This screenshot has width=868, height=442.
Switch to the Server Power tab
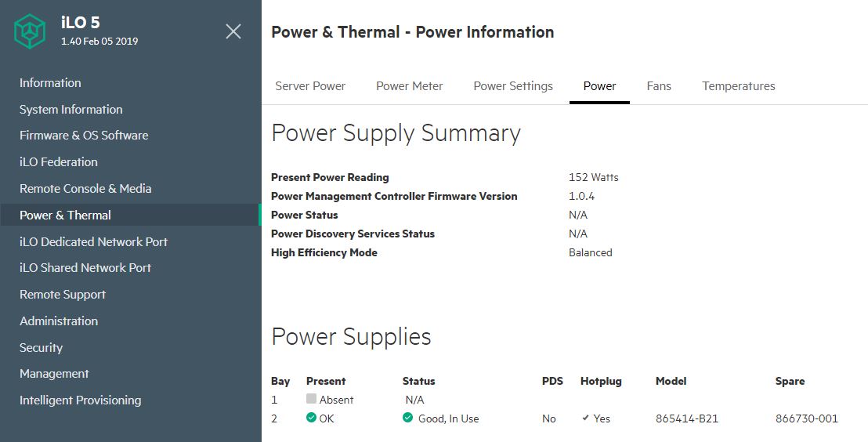(310, 86)
